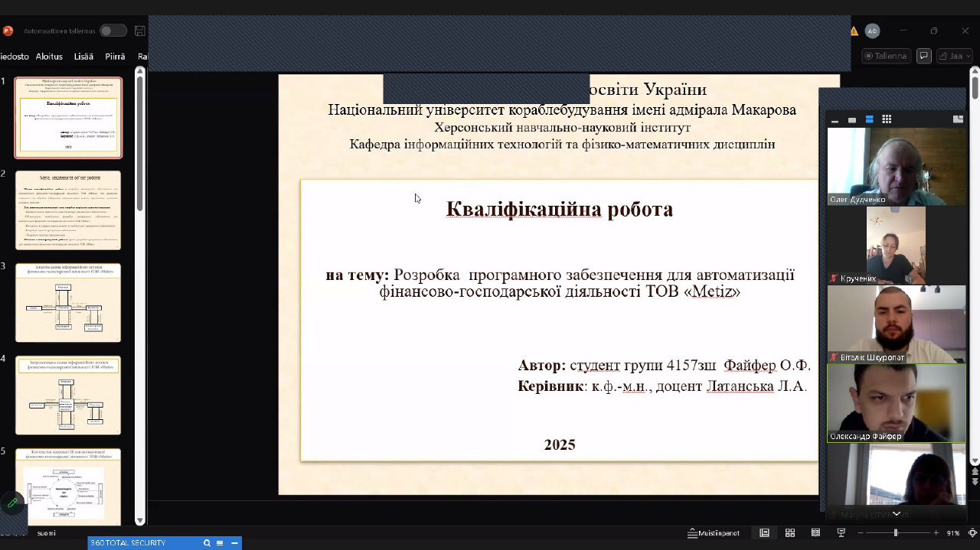Viewport: 980px width, 550px height.
Task: Click the save floppy disk icon
Action: (139, 31)
